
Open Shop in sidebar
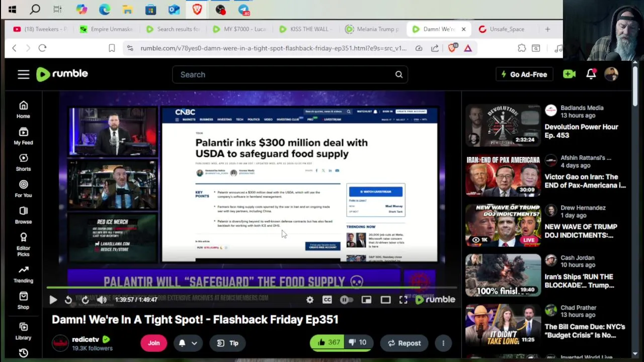[23, 301]
